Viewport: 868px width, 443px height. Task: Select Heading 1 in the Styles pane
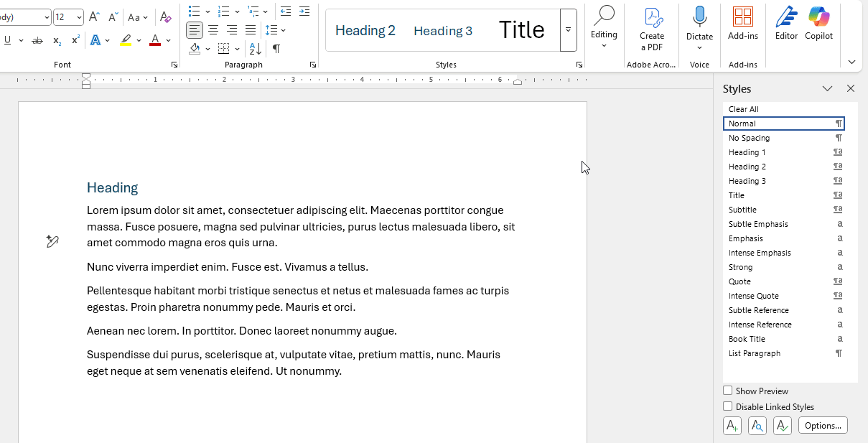pyautogui.click(x=747, y=152)
